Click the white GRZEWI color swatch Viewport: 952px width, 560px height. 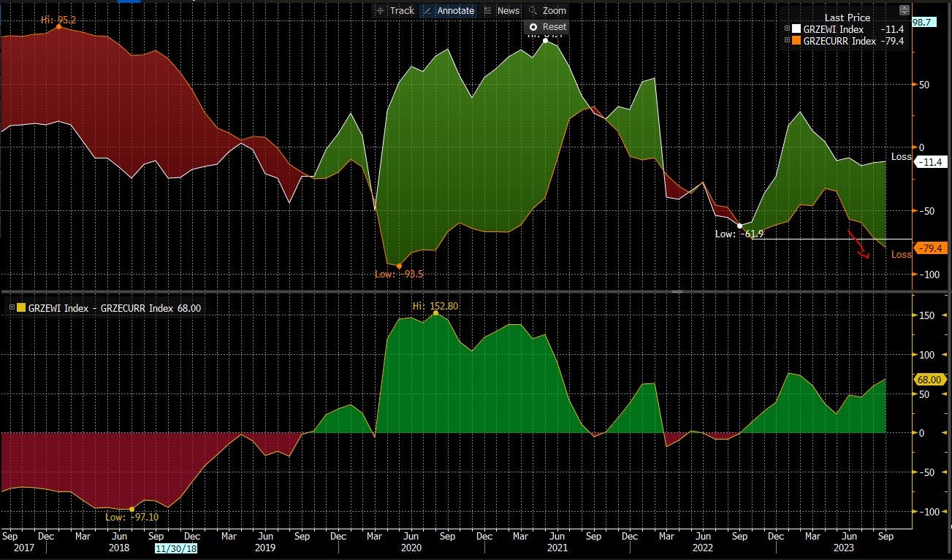tap(796, 29)
